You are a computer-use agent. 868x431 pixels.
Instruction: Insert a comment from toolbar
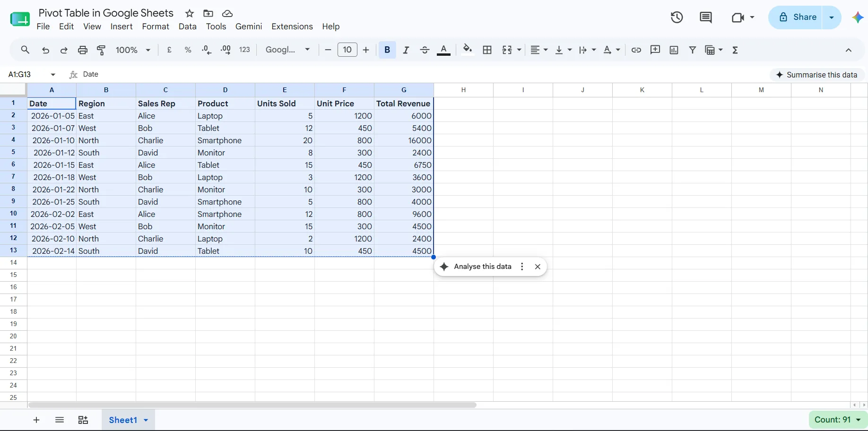pyautogui.click(x=655, y=50)
